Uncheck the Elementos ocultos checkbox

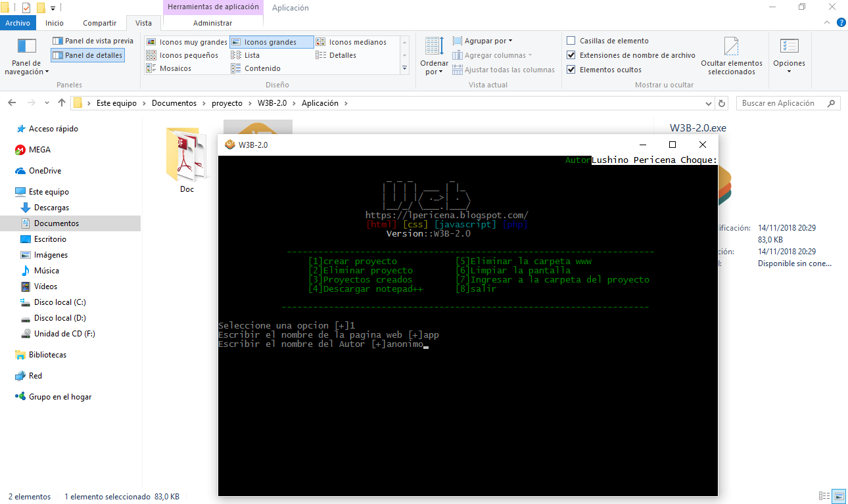tap(571, 70)
